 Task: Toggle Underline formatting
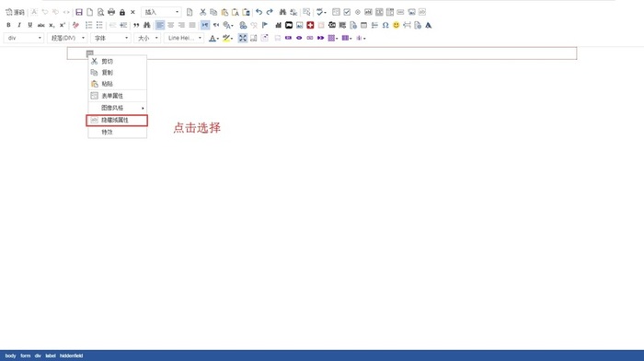point(30,25)
